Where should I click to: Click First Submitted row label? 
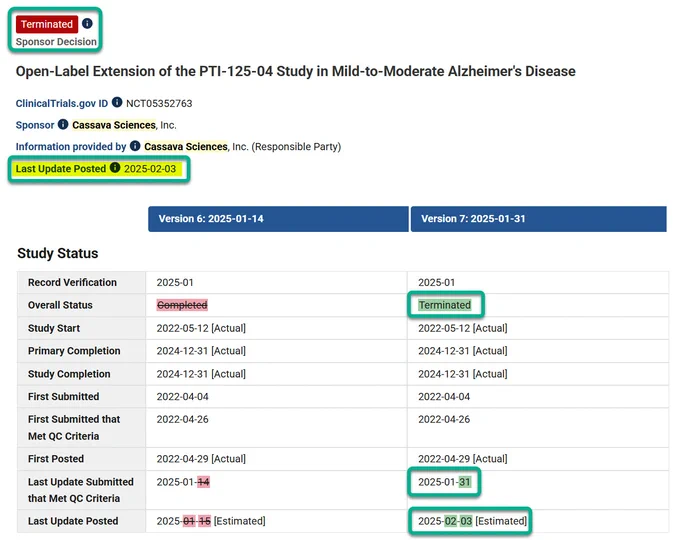coord(63,396)
